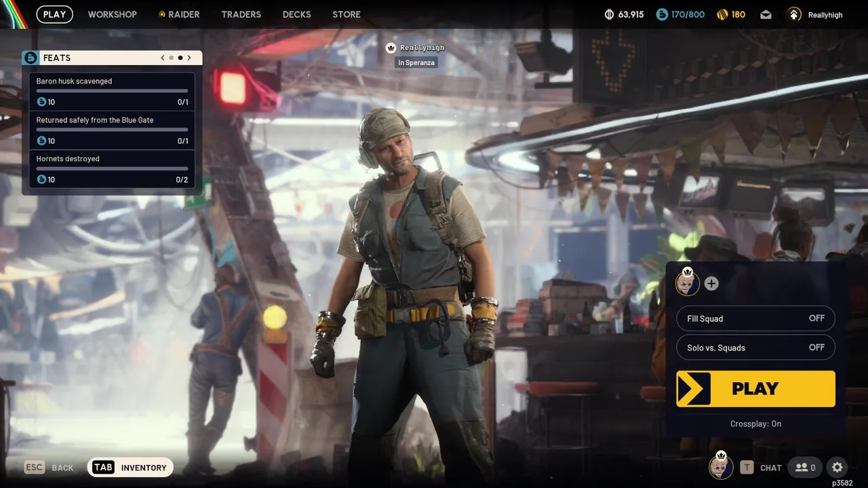Screen dimensions: 868x488
Task: Open the DECKS tab
Action: 296,14
